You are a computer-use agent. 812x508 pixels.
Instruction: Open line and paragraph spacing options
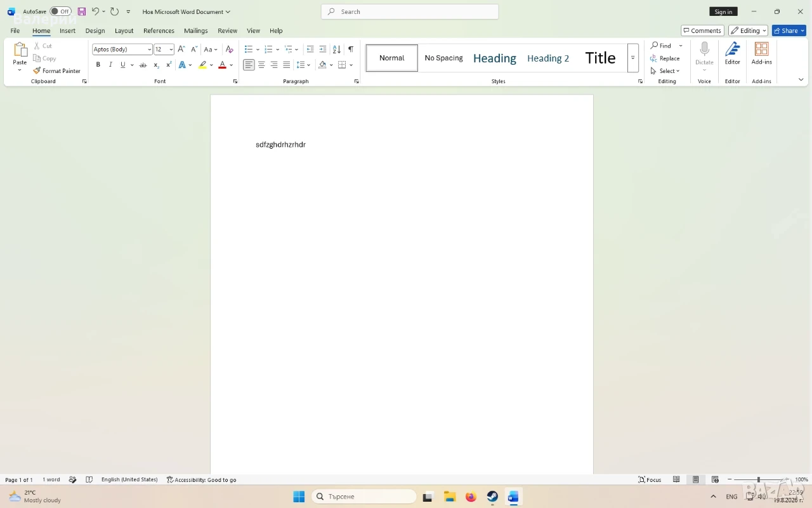point(304,65)
